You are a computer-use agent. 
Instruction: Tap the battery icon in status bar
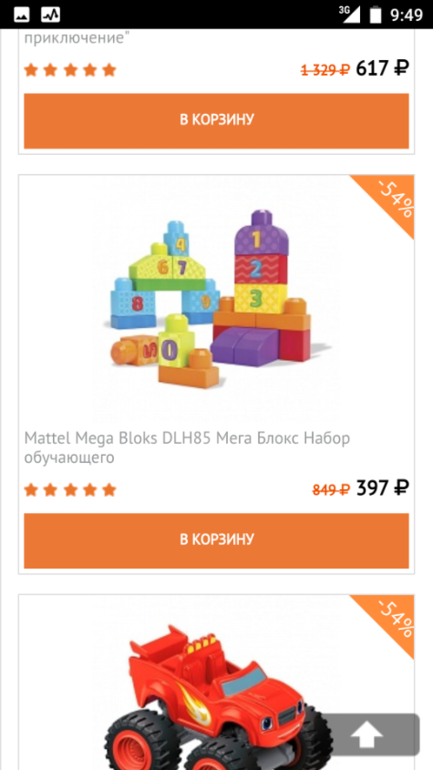(376, 14)
